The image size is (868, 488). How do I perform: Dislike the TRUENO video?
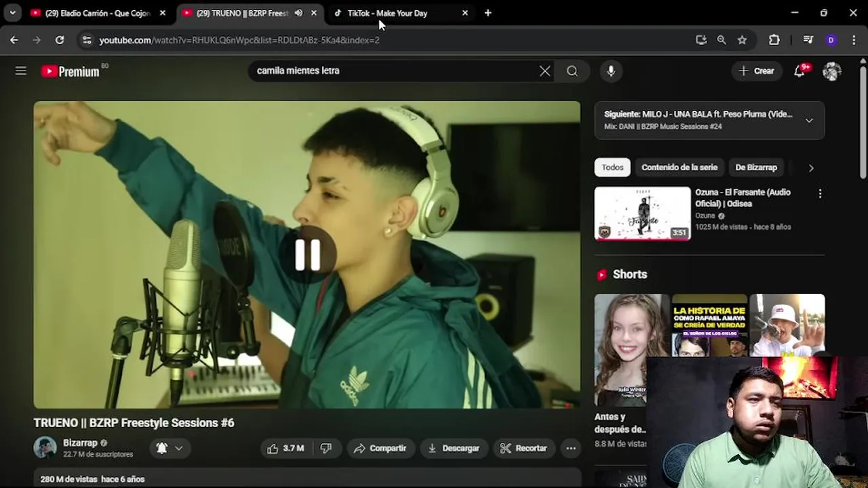pyautogui.click(x=326, y=448)
